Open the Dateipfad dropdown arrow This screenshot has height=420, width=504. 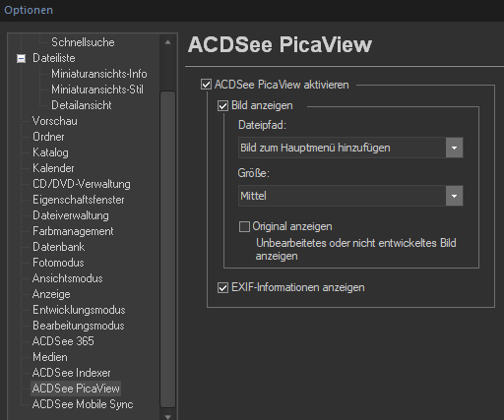point(454,148)
